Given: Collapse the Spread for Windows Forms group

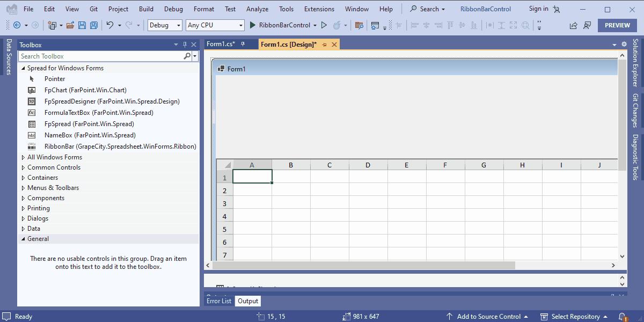Looking at the screenshot, I should [22, 68].
